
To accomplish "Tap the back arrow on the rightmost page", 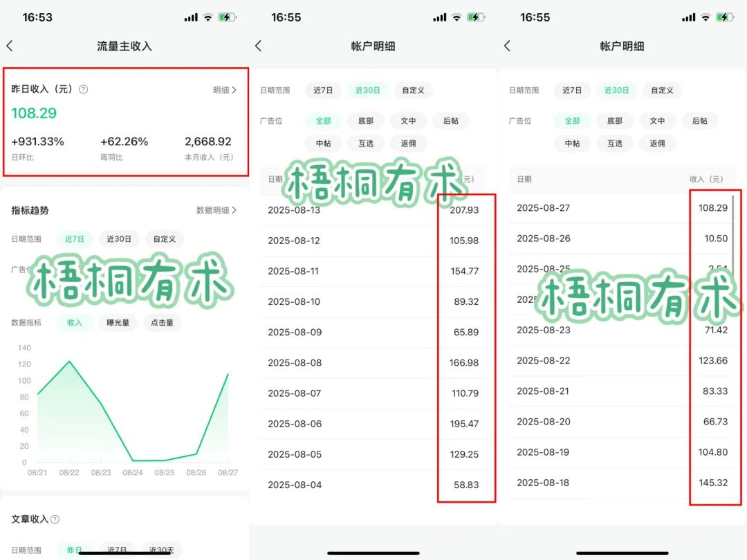I will point(507,46).
